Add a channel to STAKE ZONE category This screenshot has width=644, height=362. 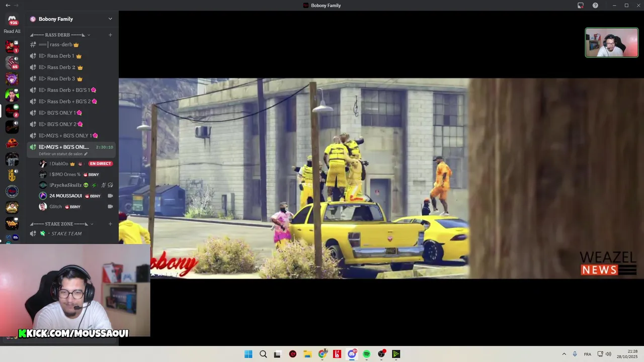click(110, 224)
